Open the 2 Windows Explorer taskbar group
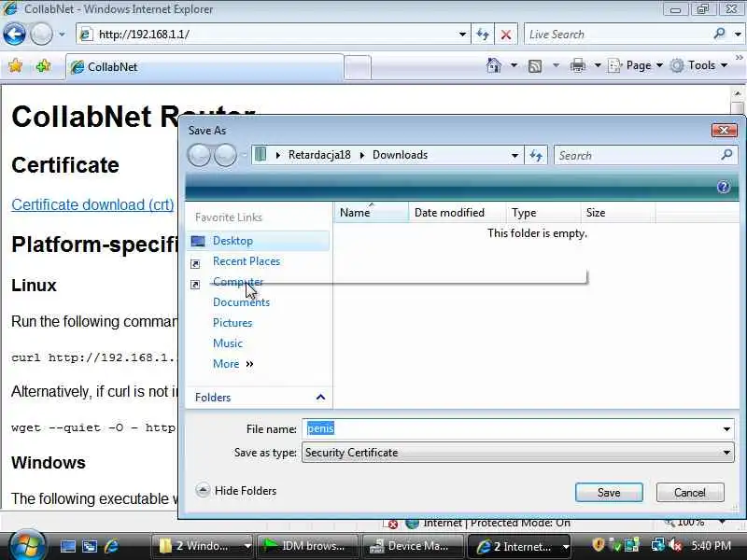 tap(202, 546)
